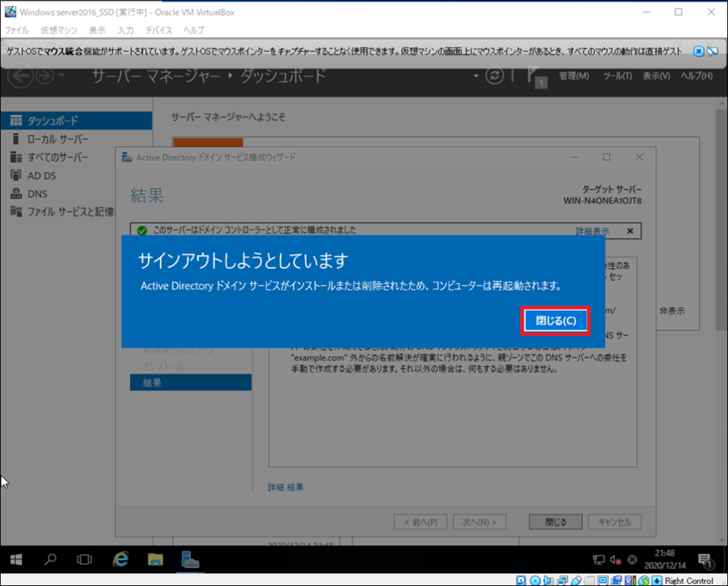Open the Server Manager notifications flag

click(536, 76)
